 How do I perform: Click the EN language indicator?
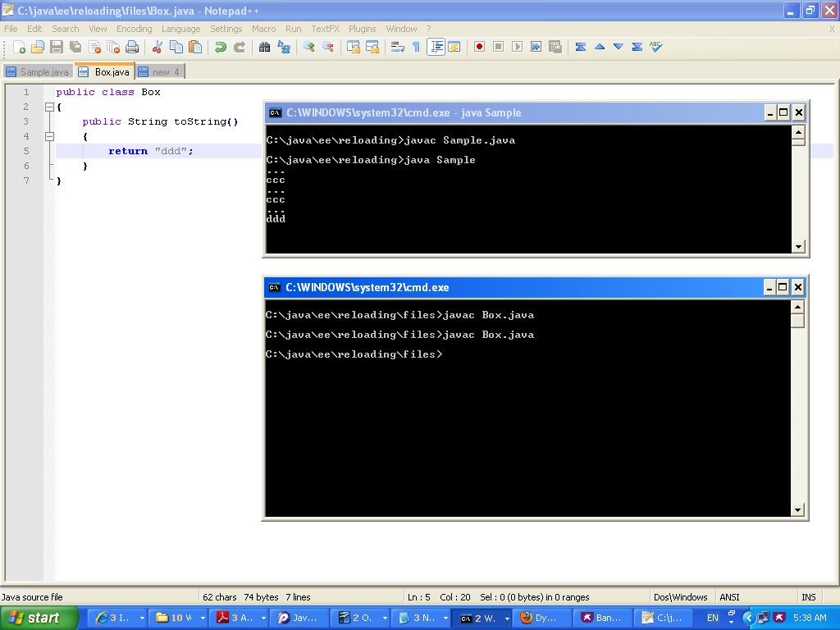click(x=713, y=618)
